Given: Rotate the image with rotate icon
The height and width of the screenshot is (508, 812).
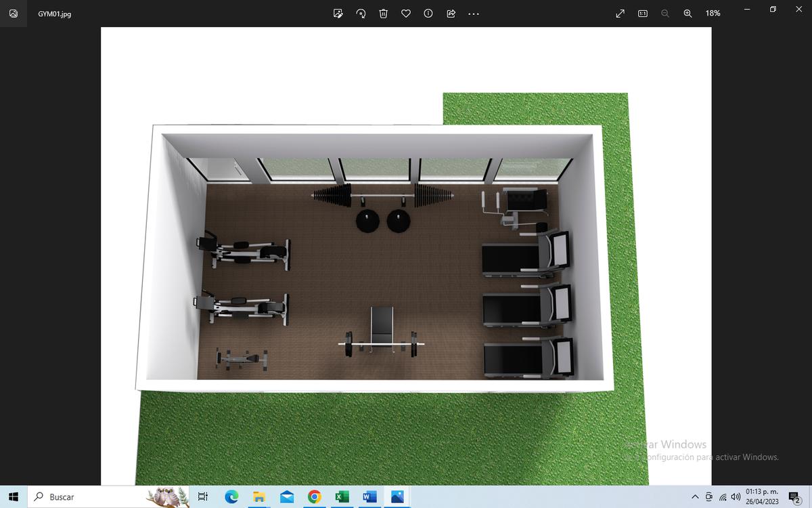Looking at the screenshot, I should [361, 14].
